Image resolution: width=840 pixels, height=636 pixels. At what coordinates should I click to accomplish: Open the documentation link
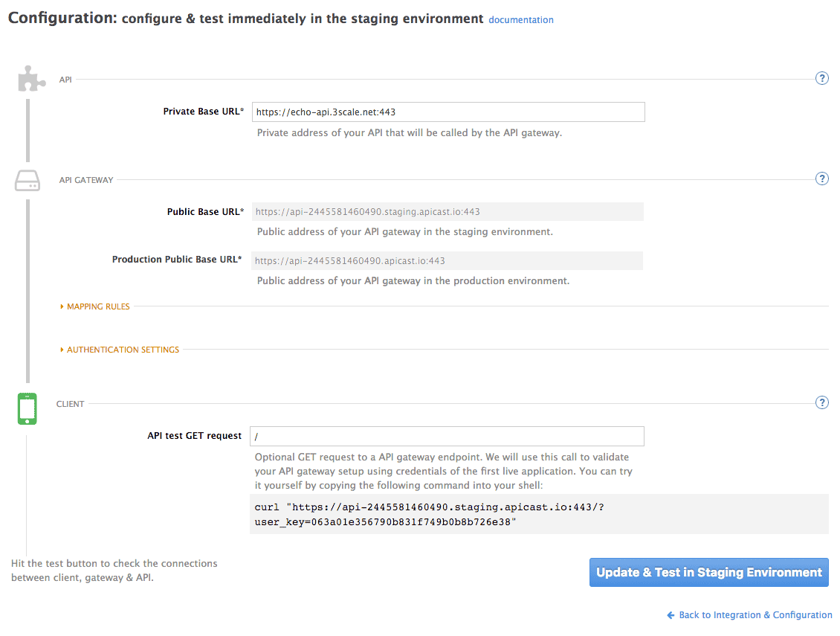click(520, 20)
